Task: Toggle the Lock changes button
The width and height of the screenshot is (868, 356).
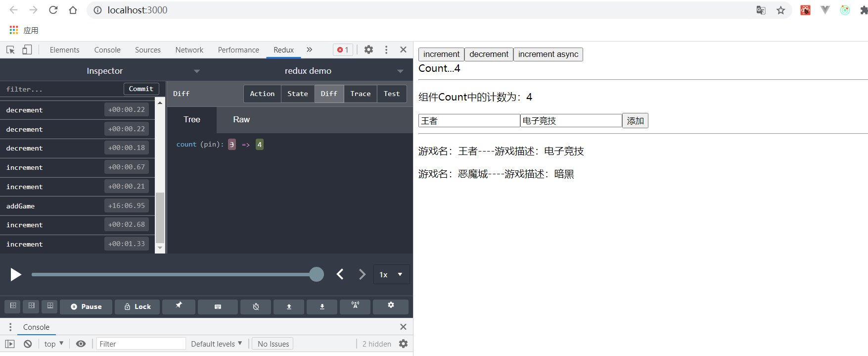Action: 138,306
